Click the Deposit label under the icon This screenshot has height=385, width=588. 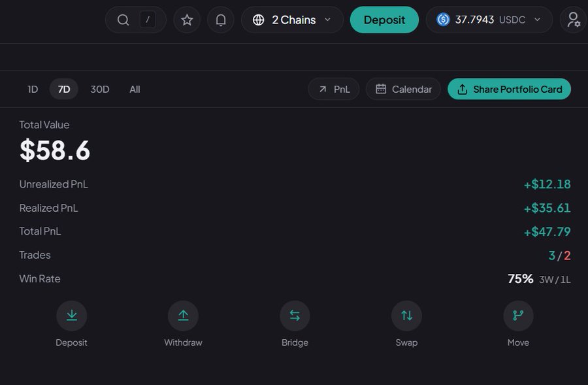click(71, 343)
